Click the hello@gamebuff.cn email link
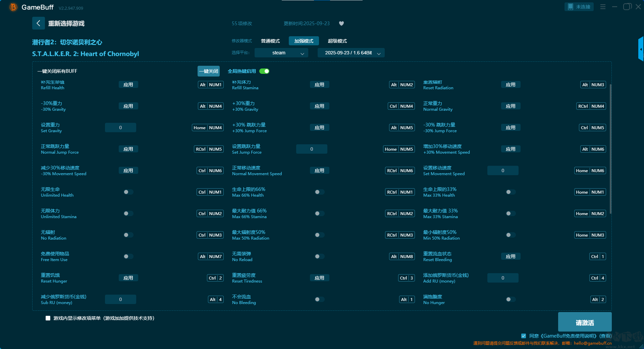 point(593,343)
